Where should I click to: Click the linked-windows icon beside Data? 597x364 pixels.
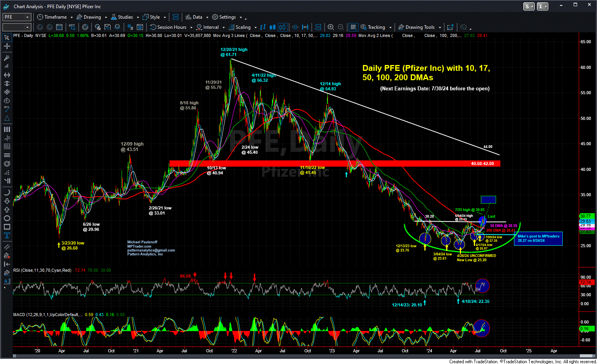tap(175, 17)
